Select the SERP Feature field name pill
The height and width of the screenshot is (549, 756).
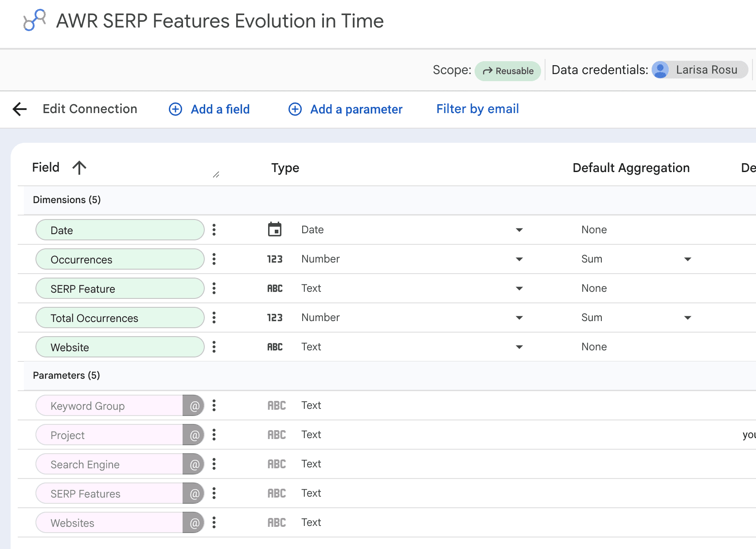tap(120, 288)
